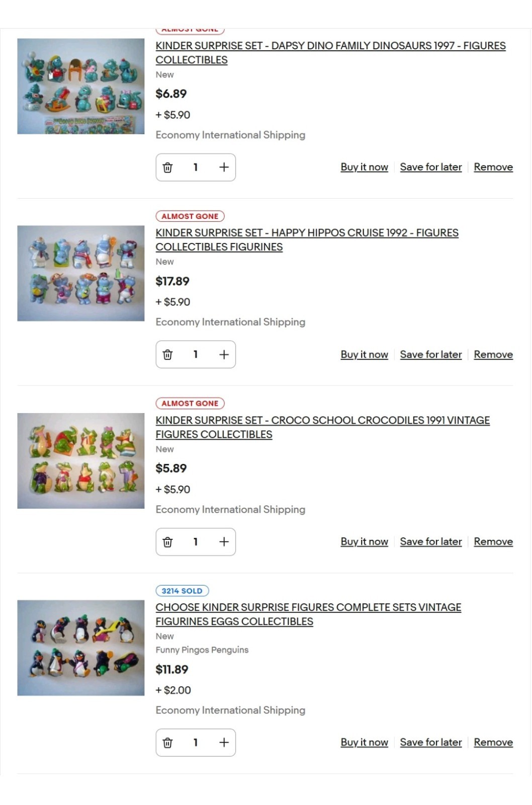
Task: Buy Funny Pingos Penguins now
Action: [x=364, y=742]
